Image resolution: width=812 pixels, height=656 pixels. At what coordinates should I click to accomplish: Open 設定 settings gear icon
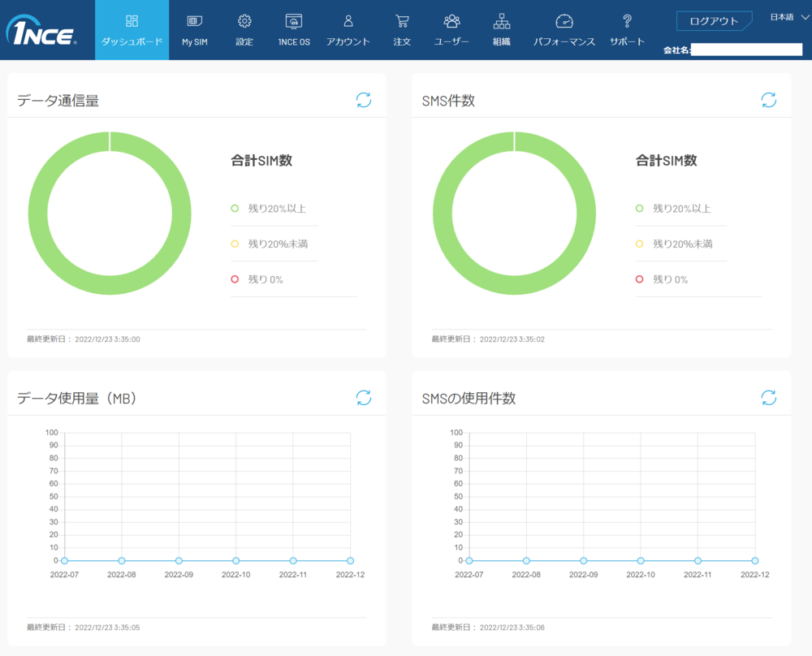pyautogui.click(x=244, y=21)
